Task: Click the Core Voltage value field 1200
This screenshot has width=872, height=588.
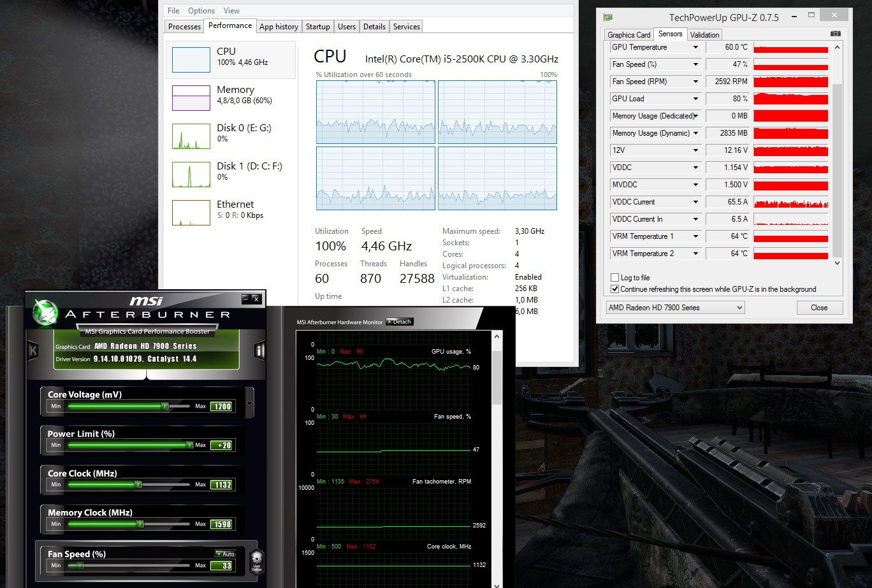Action: tap(222, 406)
